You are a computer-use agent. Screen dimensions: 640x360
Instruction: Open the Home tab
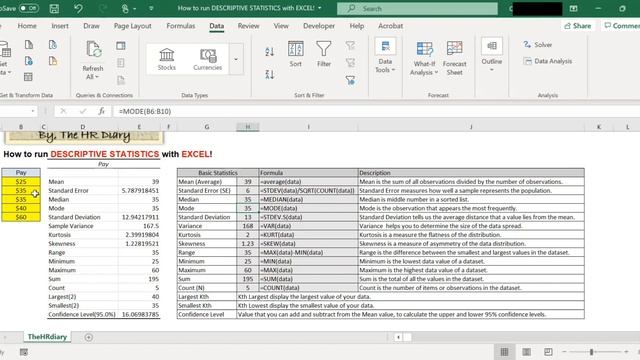tap(27, 26)
